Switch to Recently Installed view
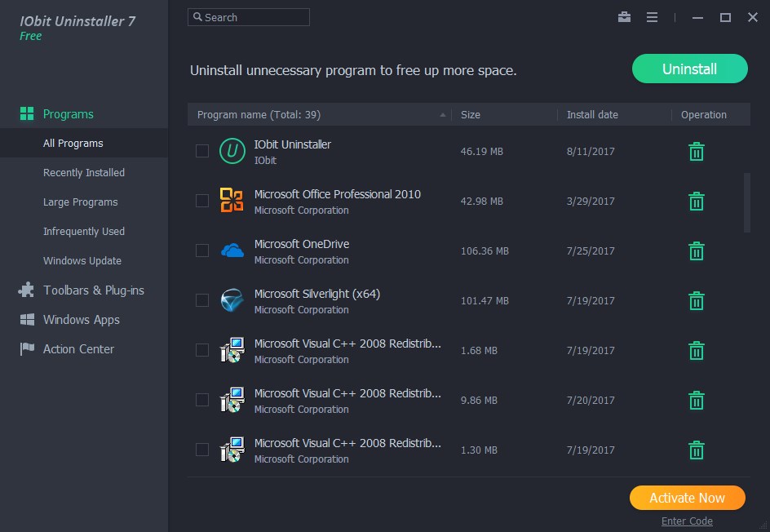This screenshot has width=770, height=532. 83,172
